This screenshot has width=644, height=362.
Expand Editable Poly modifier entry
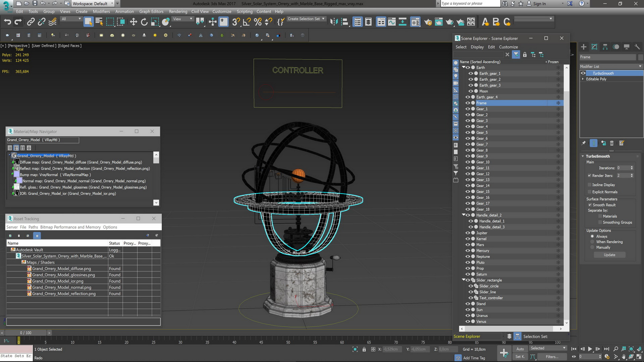pos(583,79)
